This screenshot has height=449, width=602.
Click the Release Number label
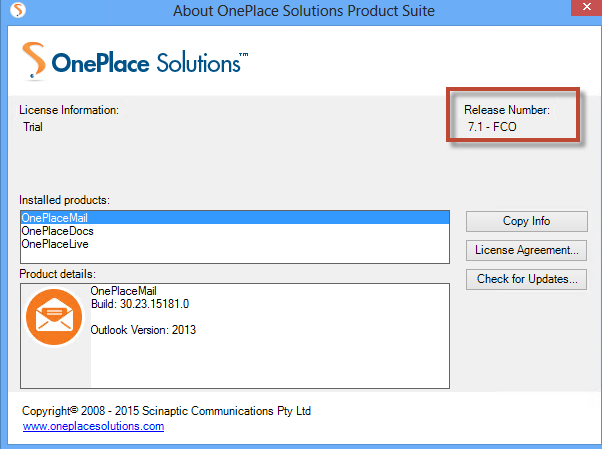coord(507,110)
